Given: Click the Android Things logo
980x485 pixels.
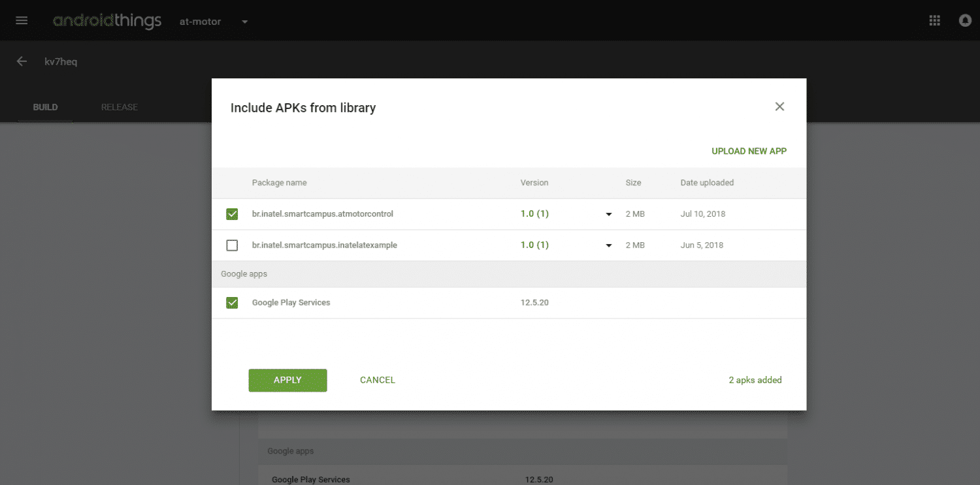Looking at the screenshot, I should tap(107, 21).
